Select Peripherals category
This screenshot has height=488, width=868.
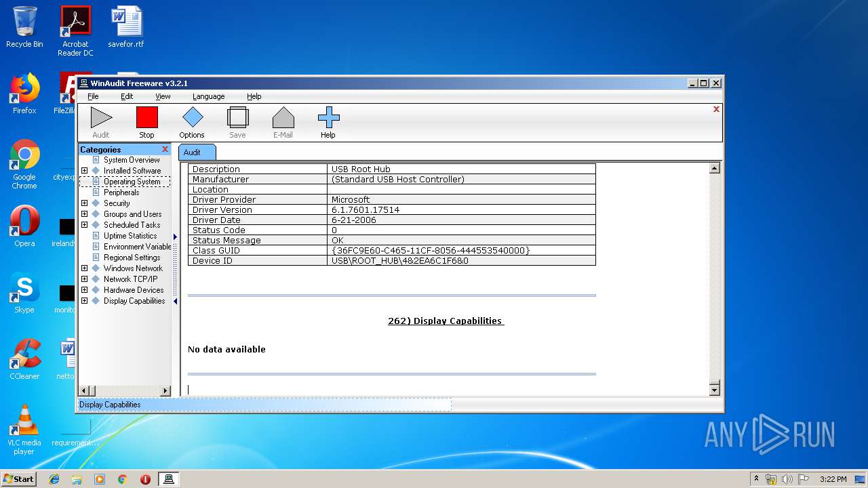pos(121,192)
